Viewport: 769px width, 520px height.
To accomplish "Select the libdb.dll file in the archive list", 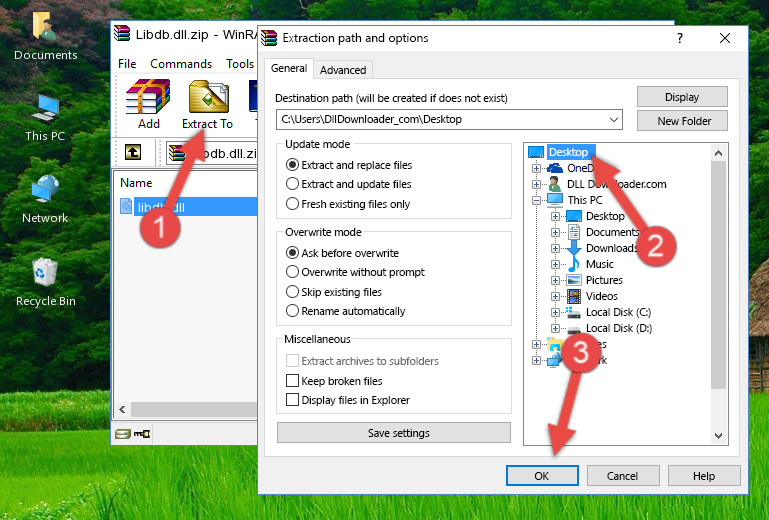I will [x=188, y=207].
